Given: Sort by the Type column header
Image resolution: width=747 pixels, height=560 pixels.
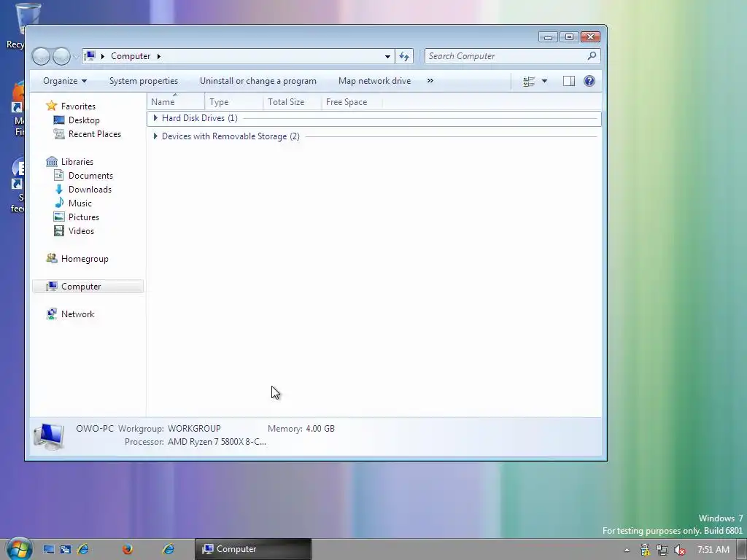Looking at the screenshot, I should pos(234,102).
